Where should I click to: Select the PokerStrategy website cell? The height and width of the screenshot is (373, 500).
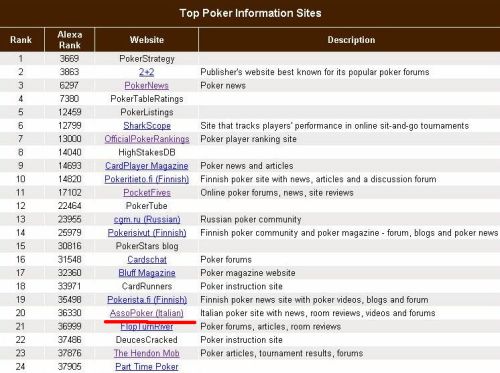coord(147,59)
